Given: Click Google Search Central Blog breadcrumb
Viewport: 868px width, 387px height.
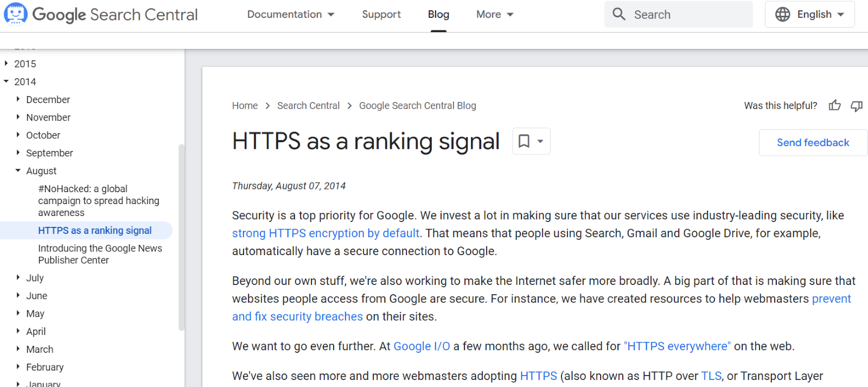Looking at the screenshot, I should [x=417, y=106].
